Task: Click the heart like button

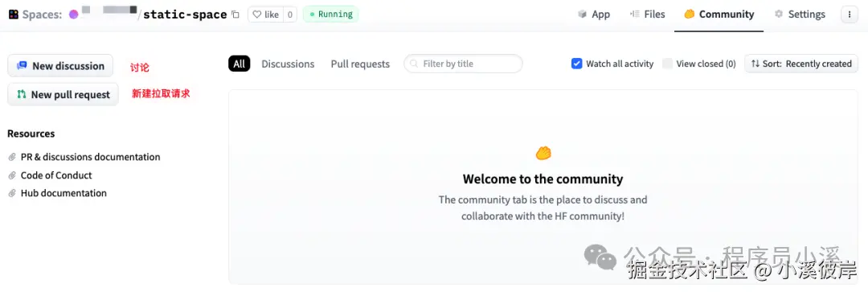Action: click(x=266, y=14)
